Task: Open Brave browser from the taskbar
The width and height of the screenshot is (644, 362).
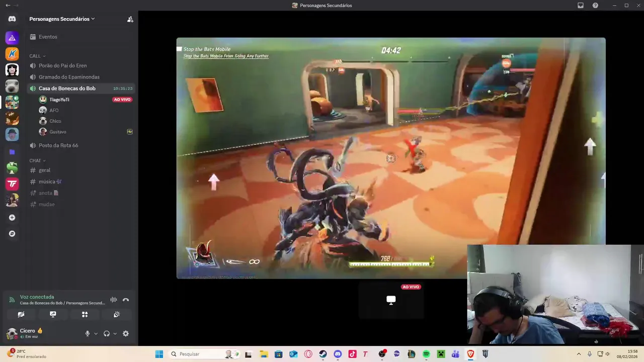Action: tap(470, 354)
